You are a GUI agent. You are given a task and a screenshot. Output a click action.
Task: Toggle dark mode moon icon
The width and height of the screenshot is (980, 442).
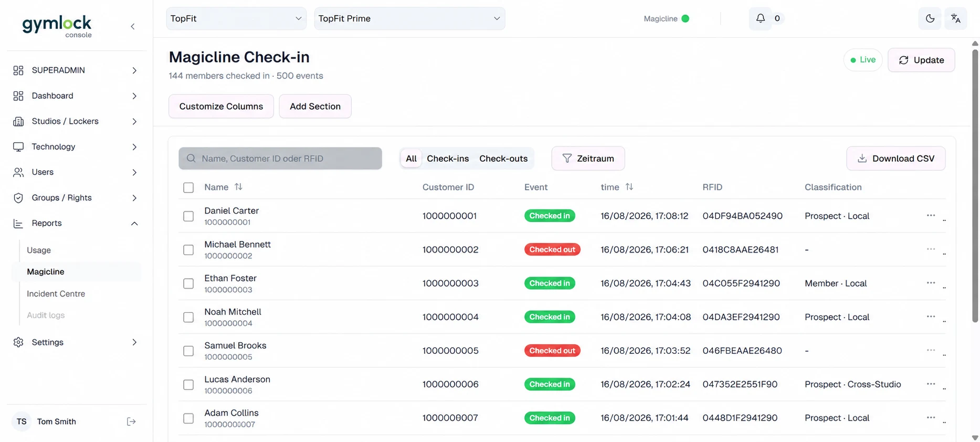[x=930, y=18]
